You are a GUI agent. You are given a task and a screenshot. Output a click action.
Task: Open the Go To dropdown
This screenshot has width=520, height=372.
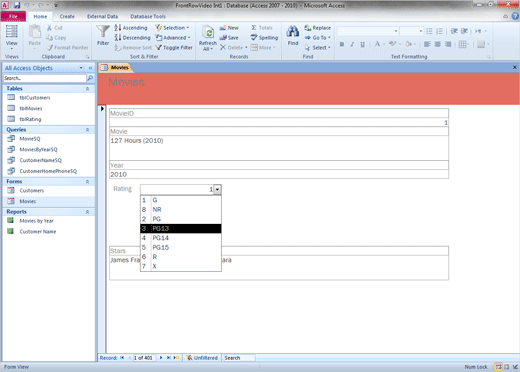(317, 38)
